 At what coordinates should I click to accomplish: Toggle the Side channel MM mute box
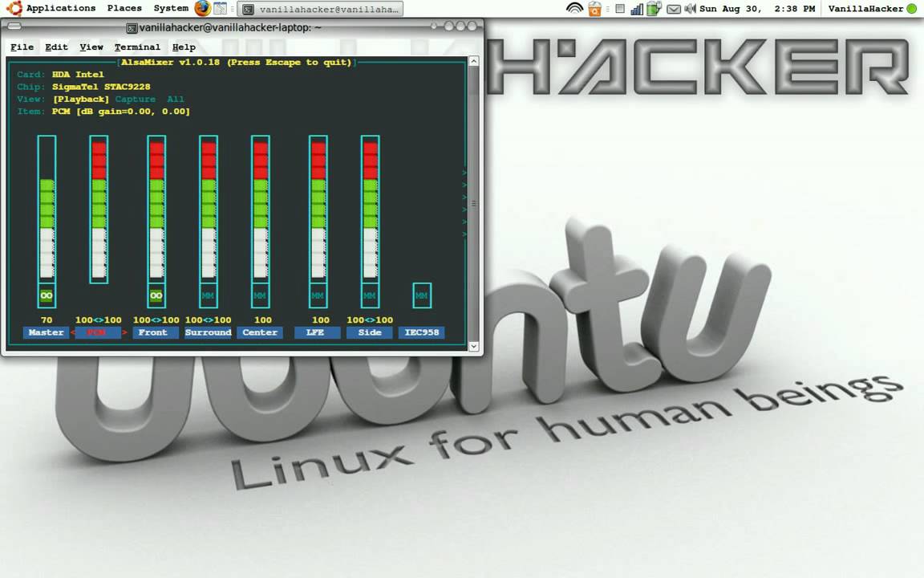[x=370, y=295]
